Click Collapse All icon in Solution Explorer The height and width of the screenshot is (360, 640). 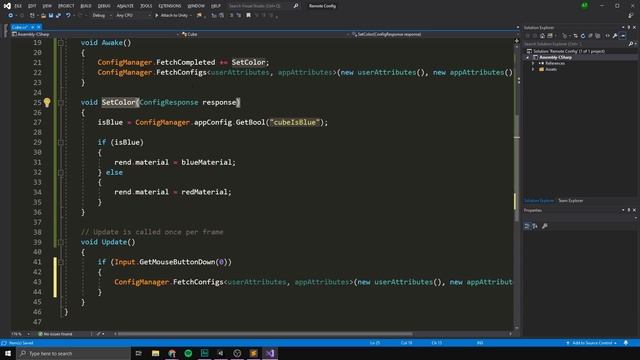pyautogui.click(x=590, y=36)
